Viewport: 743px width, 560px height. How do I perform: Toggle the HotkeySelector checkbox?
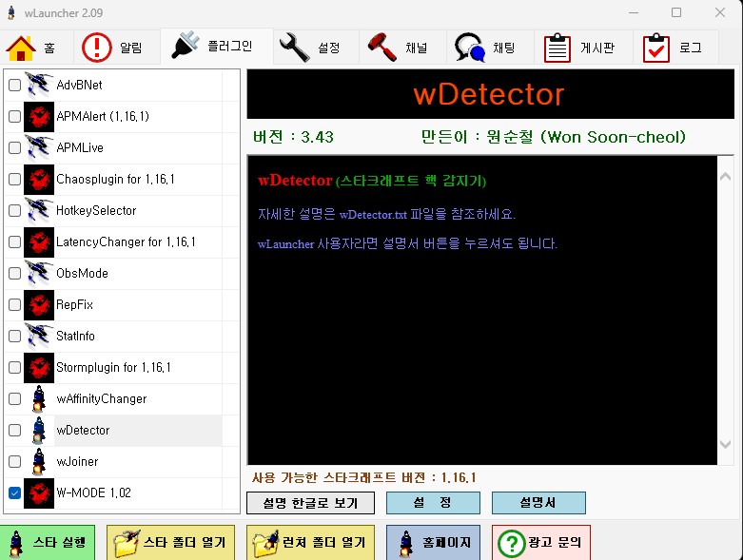pyautogui.click(x=14, y=210)
